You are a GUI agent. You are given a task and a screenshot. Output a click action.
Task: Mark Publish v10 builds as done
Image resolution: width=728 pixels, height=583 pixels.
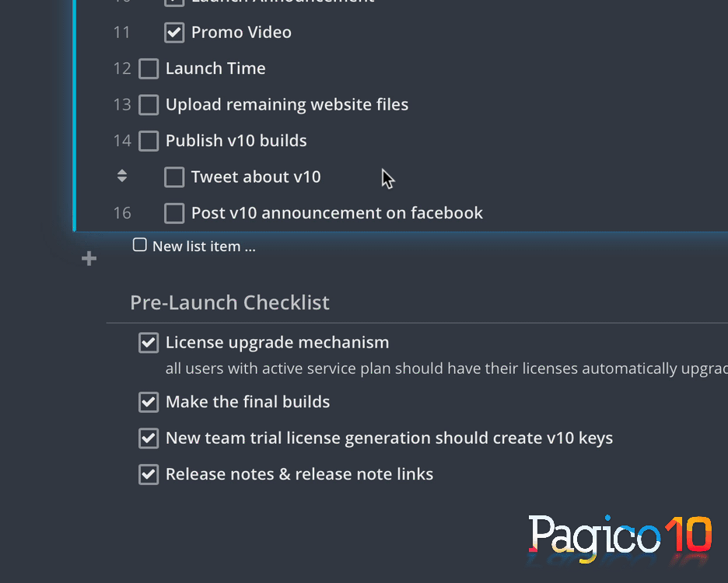pyautogui.click(x=149, y=141)
